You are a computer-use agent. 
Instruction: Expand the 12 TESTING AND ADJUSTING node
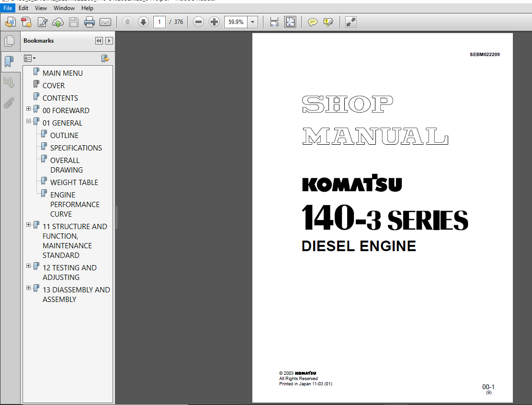pos(29,266)
